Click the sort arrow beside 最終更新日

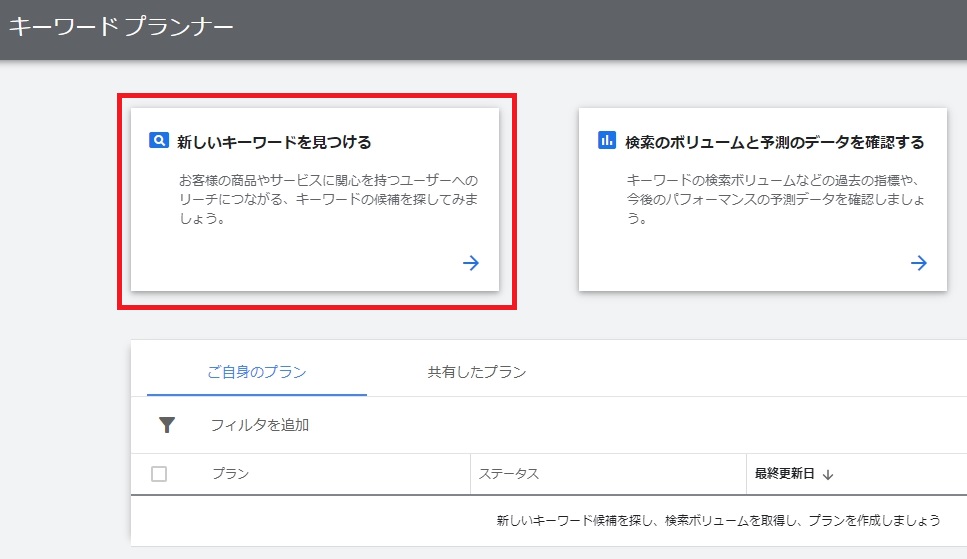828,475
